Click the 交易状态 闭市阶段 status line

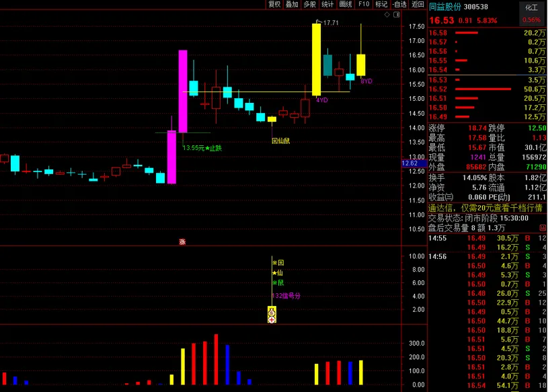point(478,219)
